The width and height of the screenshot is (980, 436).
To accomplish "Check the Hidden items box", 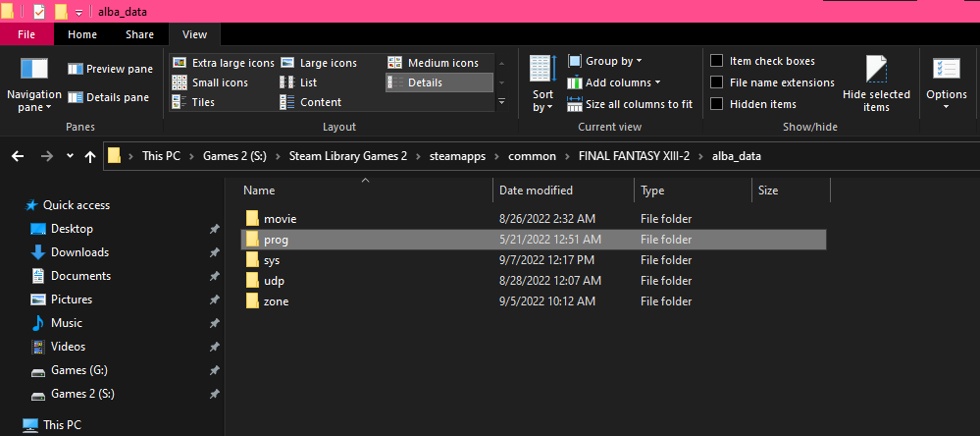I will 717,104.
